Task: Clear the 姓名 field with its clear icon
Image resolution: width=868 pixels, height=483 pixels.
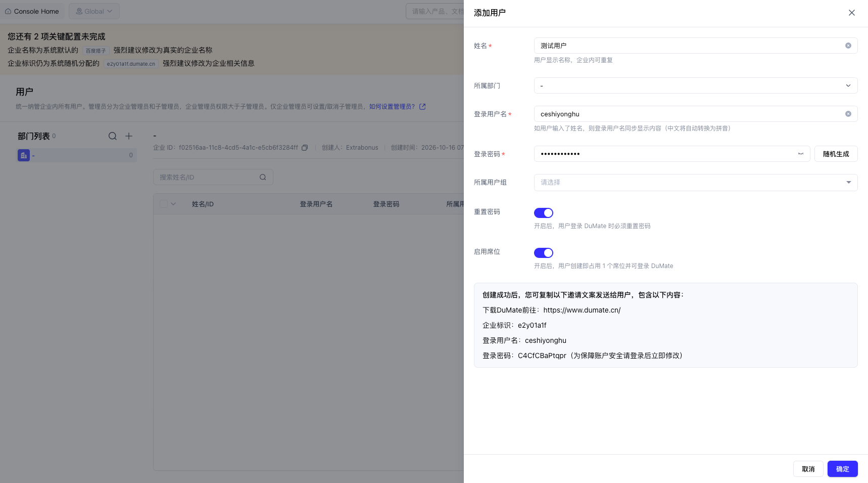Action: [x=848, y=46]
